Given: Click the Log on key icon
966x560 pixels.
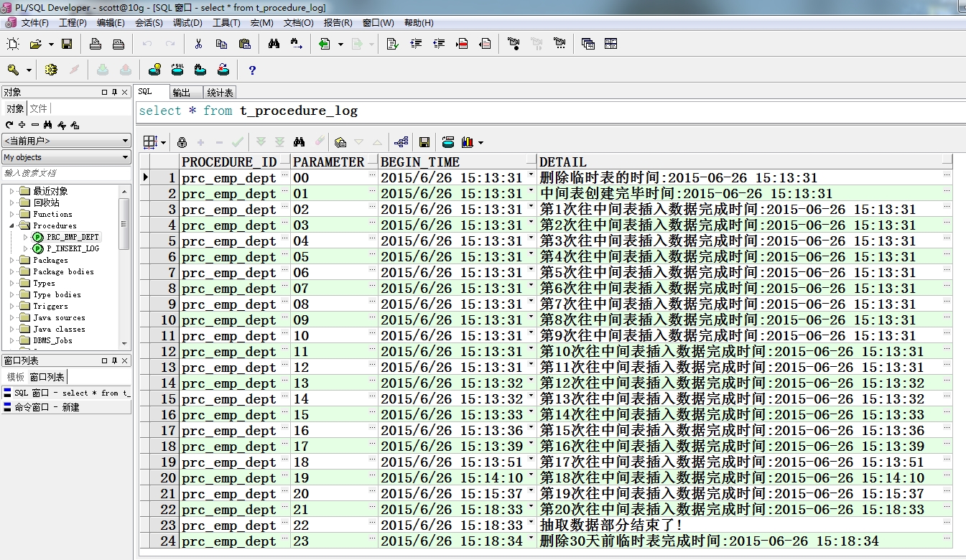Looking at the screenshot, I should click(13, 70).
